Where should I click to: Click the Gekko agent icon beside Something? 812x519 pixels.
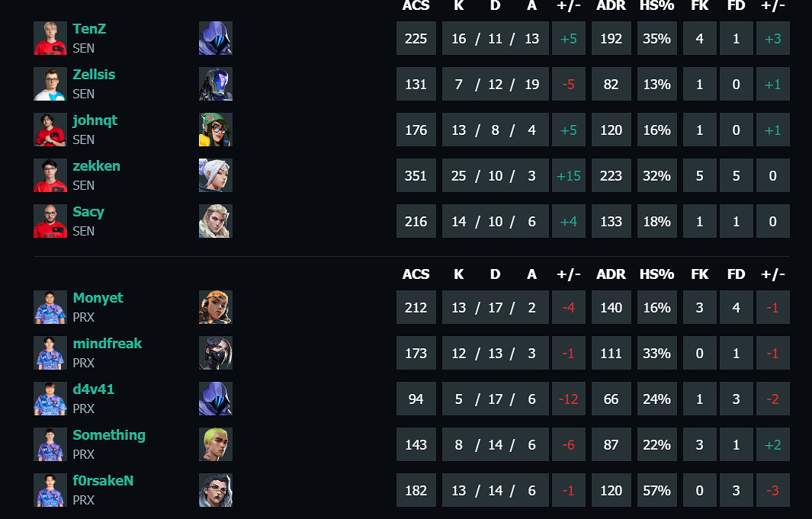tap(215, 444)
